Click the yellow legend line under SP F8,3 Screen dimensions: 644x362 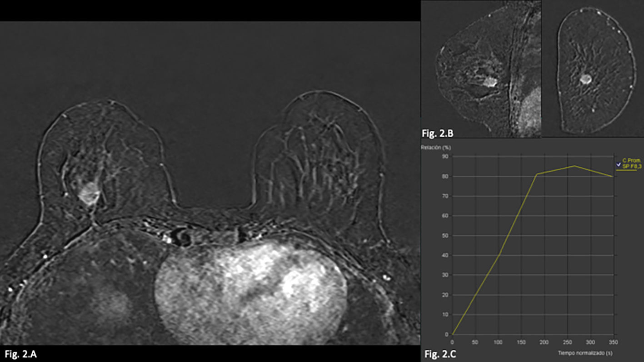(x=626, y=170)
